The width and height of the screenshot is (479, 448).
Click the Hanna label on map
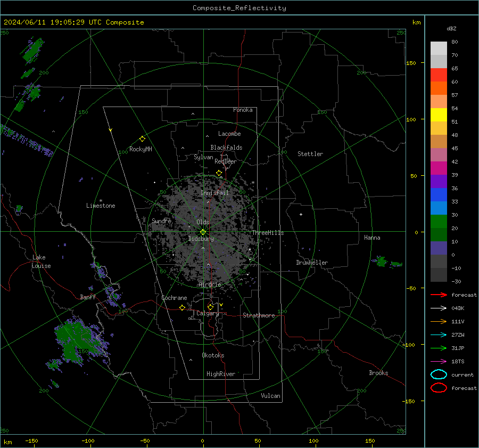(372, 238)
